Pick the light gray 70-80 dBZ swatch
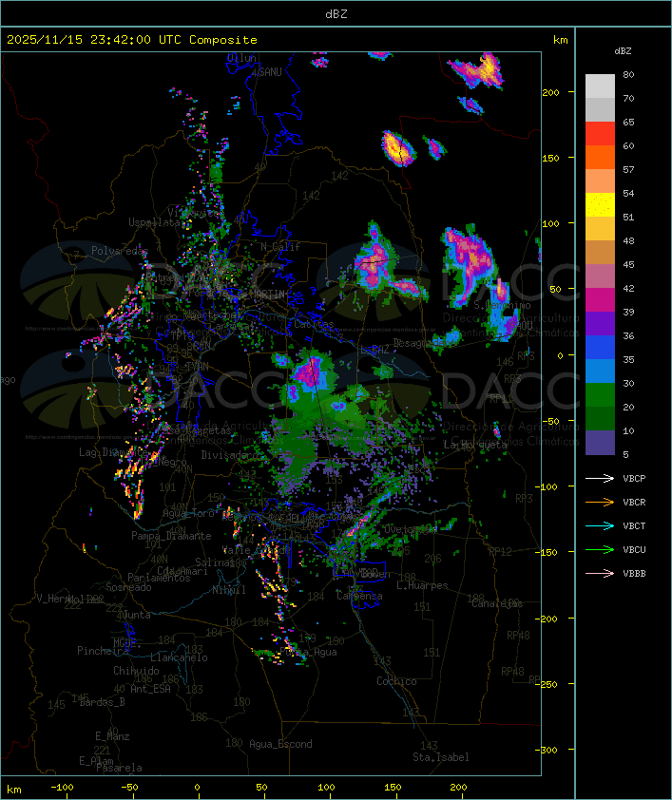672x800 pixels. [600, 86]
